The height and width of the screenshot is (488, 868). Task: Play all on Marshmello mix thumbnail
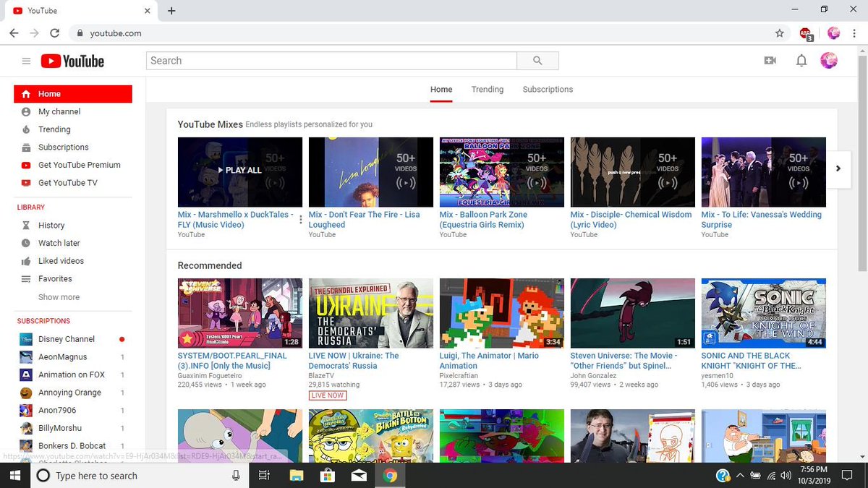point(240,172)
